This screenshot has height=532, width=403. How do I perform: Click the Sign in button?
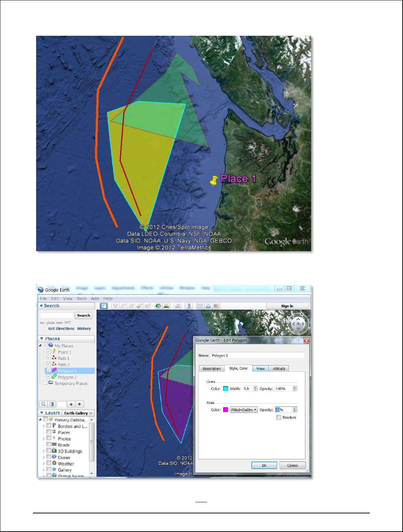tap(287, 306)
